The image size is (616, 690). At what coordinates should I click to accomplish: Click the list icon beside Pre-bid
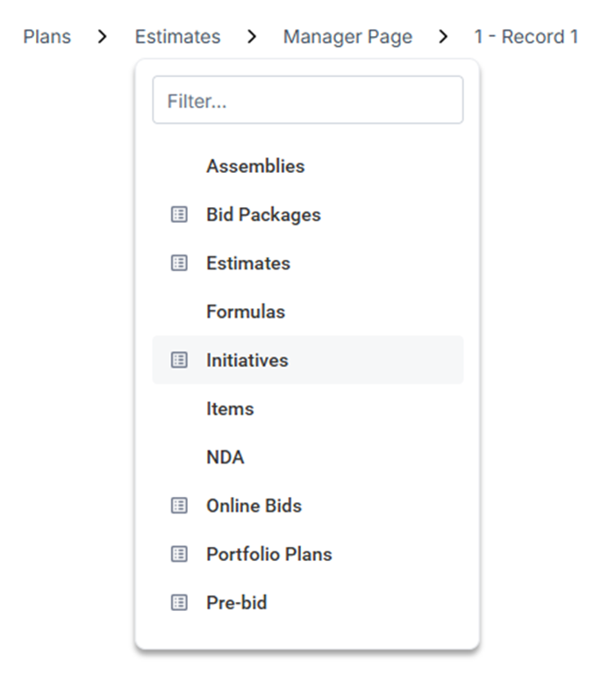179,602
